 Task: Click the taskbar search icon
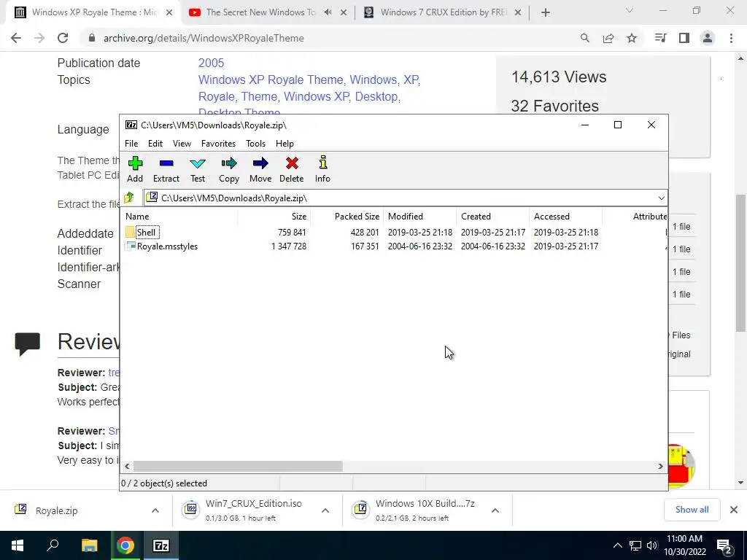click(x=53, y=545)
